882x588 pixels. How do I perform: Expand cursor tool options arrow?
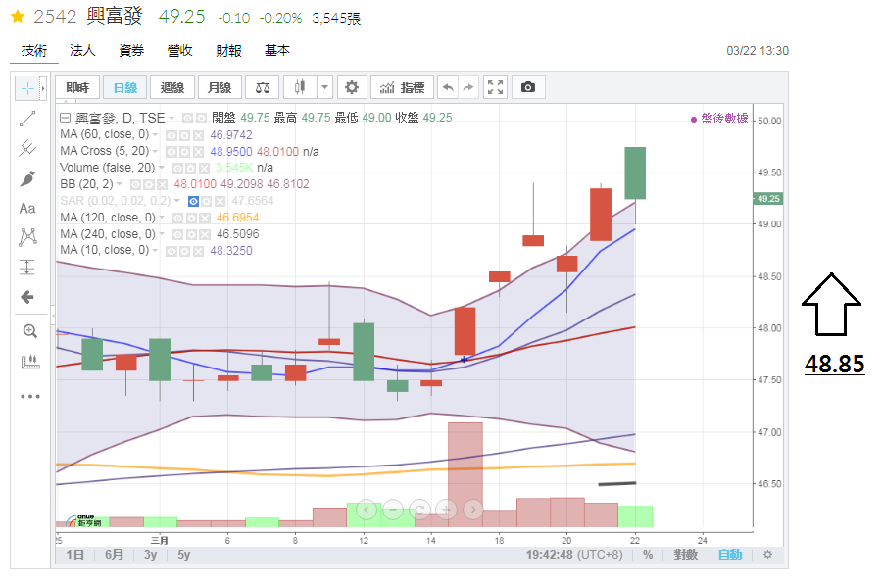pyautogui.click(x=43, y=88)
